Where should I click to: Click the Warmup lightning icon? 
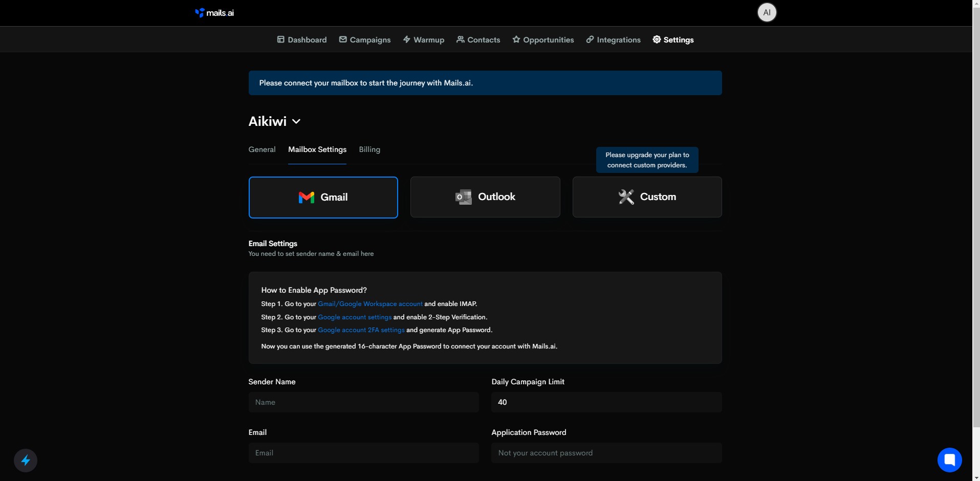click(x=406, y=39)
